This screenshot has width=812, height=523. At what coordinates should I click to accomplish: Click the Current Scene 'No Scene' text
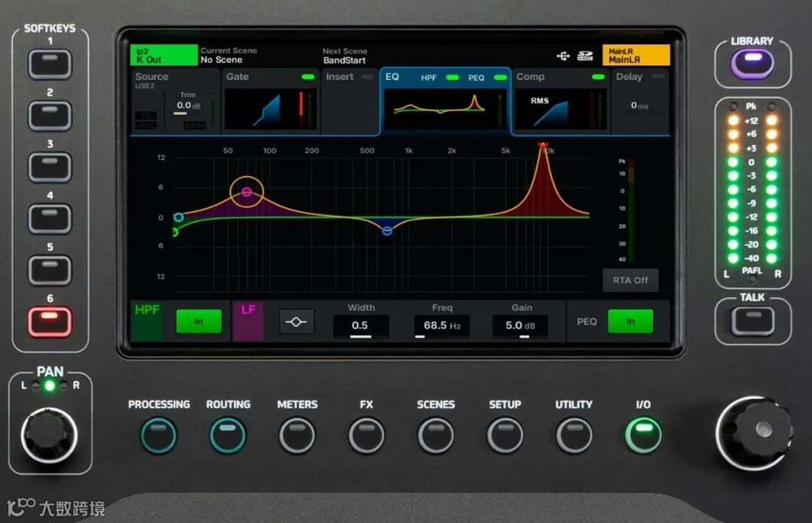click(221, 60)
